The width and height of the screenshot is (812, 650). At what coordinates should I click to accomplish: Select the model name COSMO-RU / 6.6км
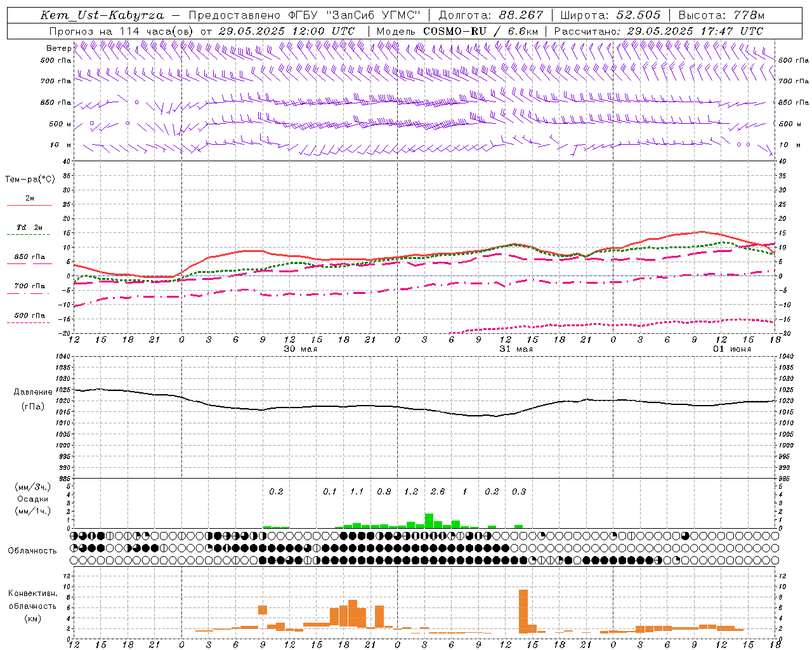pyautogui.click(x=481, y=31)
